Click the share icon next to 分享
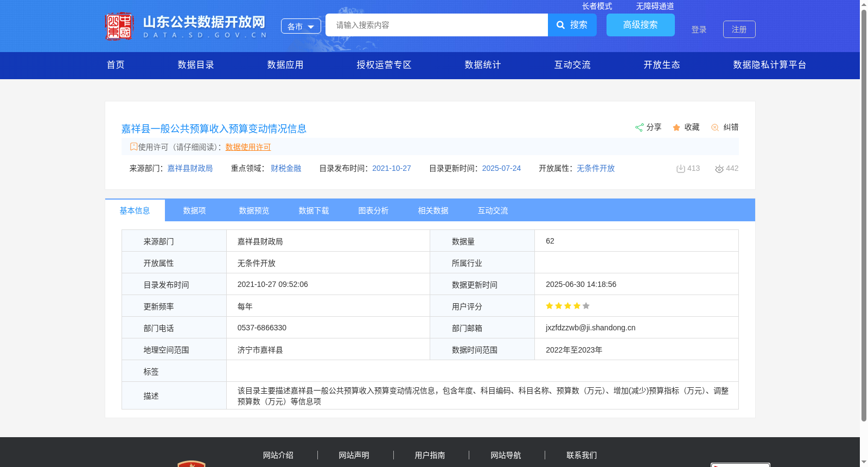This screenshot has height=467, width=868. point(639,127)
